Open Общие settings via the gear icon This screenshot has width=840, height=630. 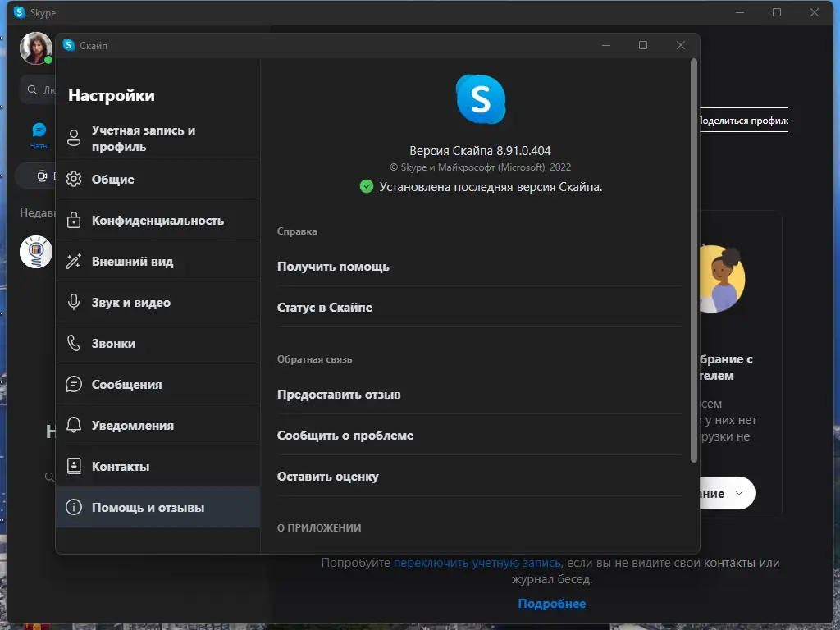[x=72, y=178]
